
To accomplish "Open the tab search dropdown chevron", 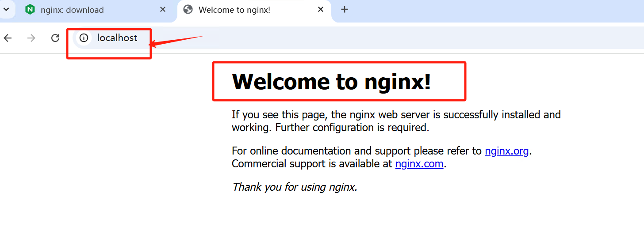I will (x=6, y=9).
